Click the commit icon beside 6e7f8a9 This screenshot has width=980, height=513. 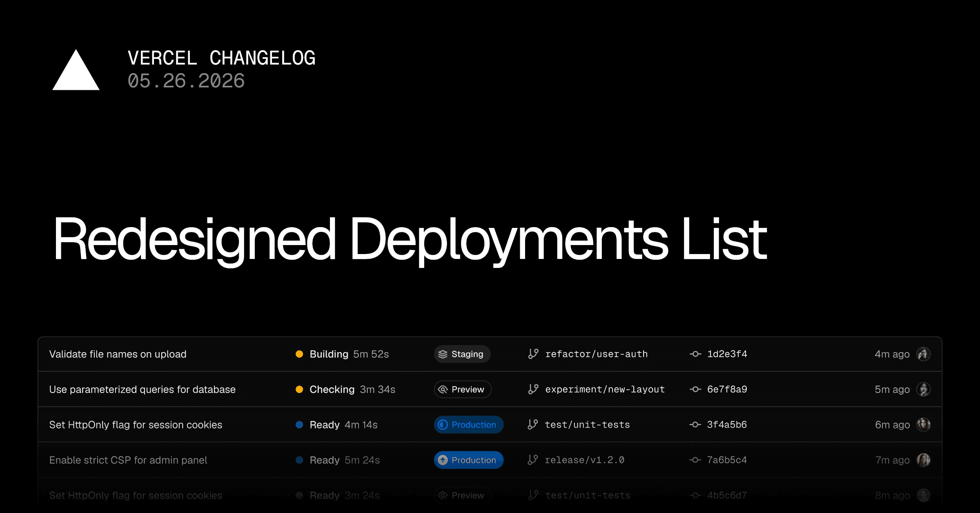695,389
